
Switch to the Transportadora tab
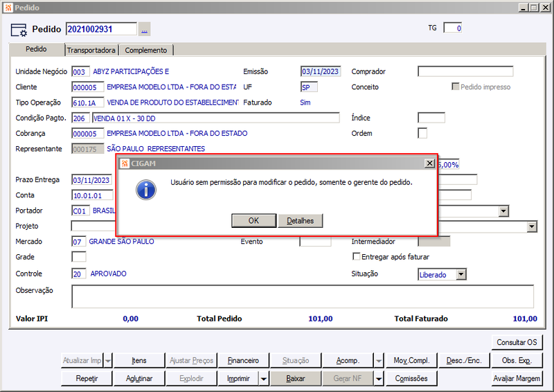[91, 50]
